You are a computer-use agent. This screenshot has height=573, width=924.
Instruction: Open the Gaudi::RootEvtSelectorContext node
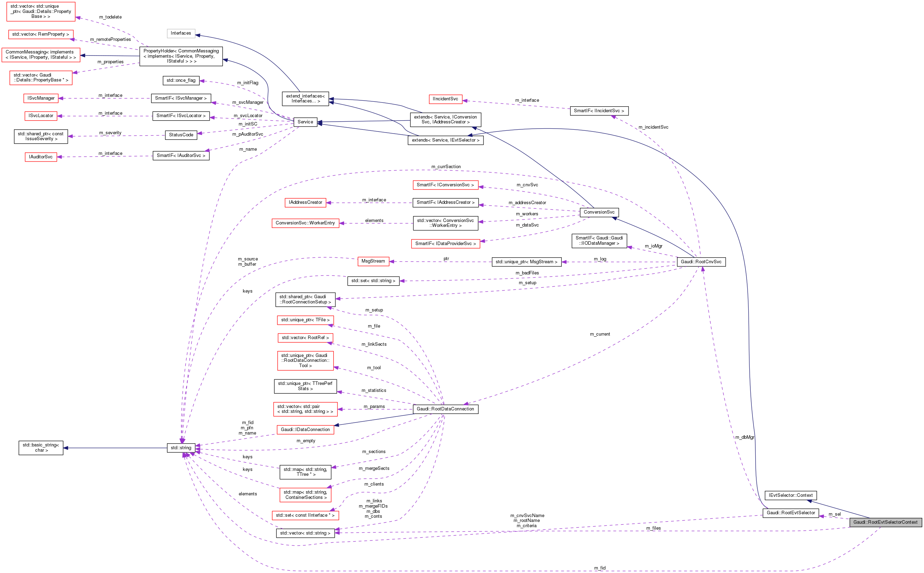tap(885, 522)
